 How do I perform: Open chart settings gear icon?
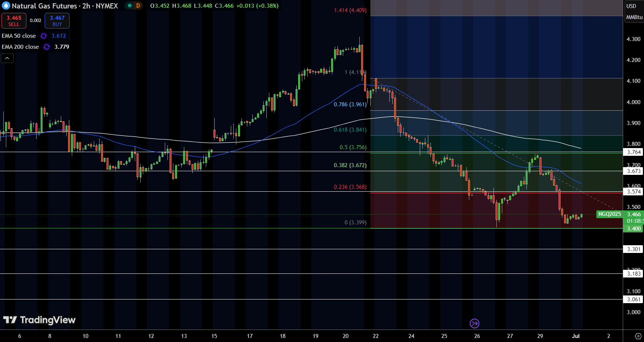coord(638,336)
